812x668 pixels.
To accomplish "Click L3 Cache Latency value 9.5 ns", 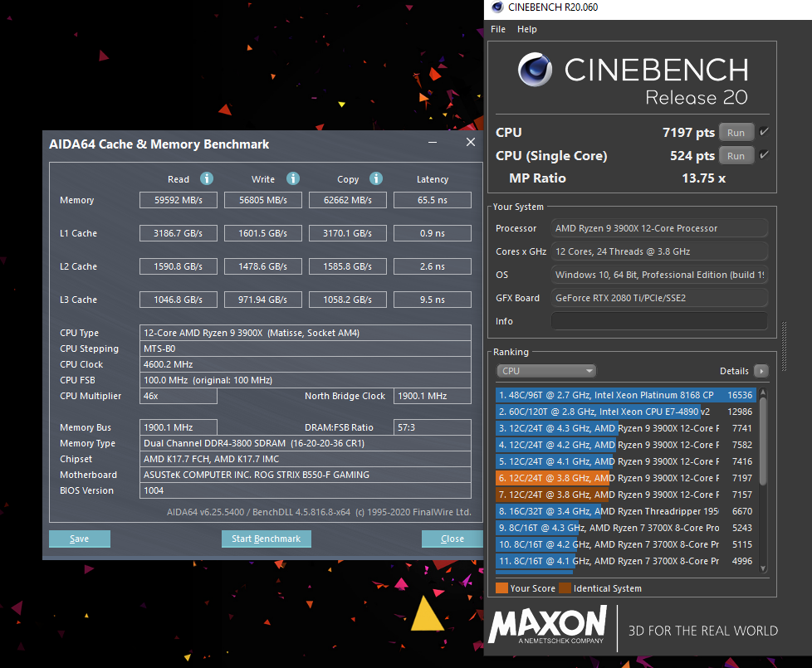I will (433, 299).
